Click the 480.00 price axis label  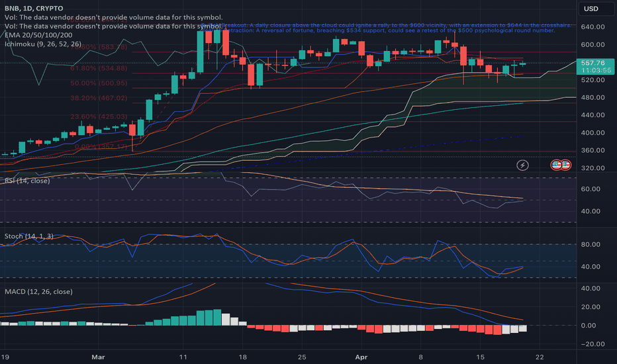(x=593, y=97)
